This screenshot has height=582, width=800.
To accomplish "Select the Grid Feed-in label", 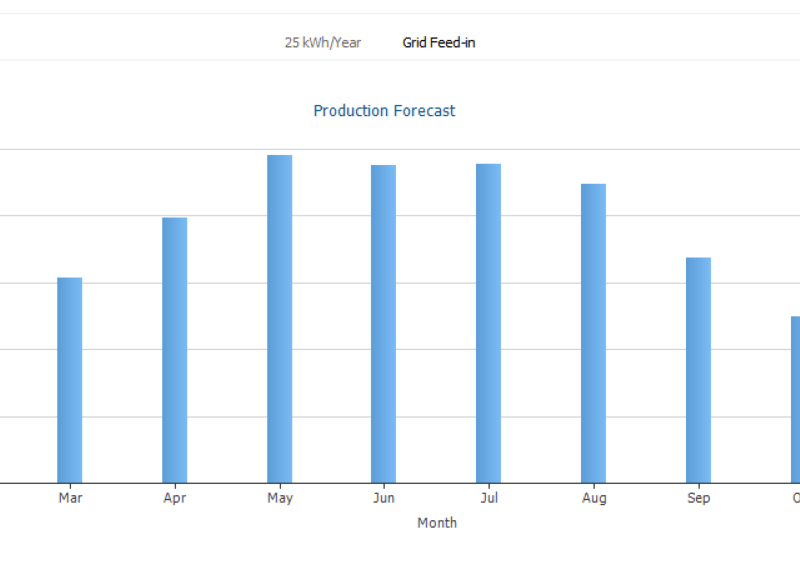I will point(438,43).
